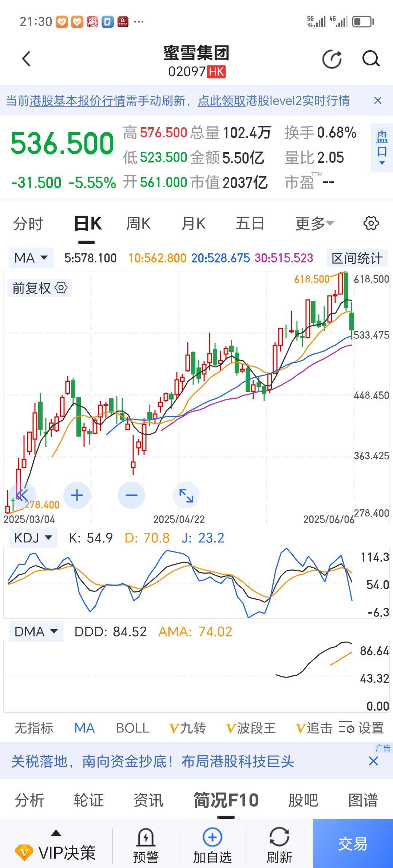
Task: Open chart settings gear icon
Action: 371,223
